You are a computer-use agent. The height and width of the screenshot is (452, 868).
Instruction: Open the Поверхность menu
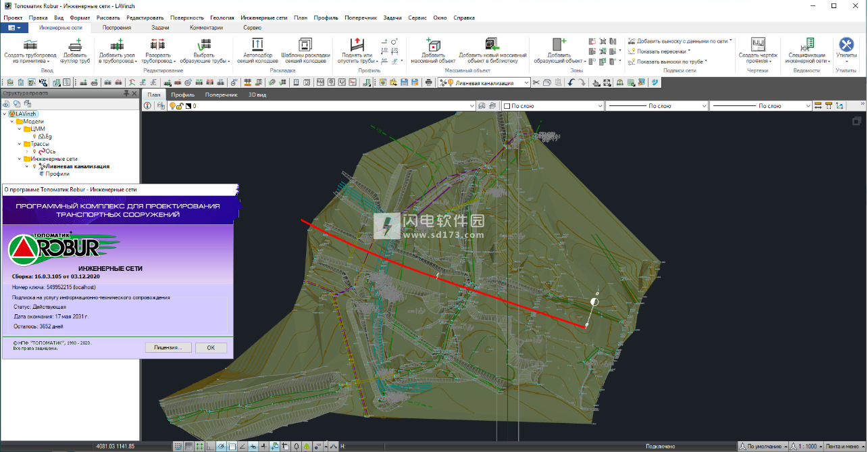tap(187, 17)
